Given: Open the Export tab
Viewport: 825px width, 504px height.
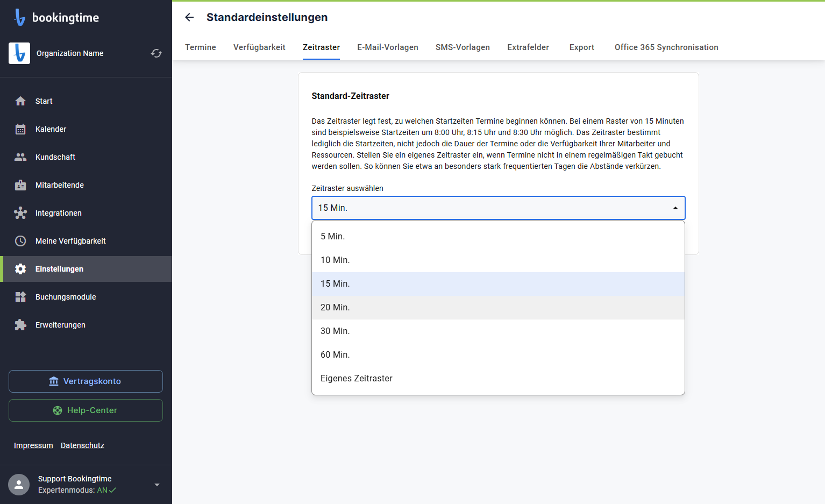Looking at the screenshot, I should [582, 47].
